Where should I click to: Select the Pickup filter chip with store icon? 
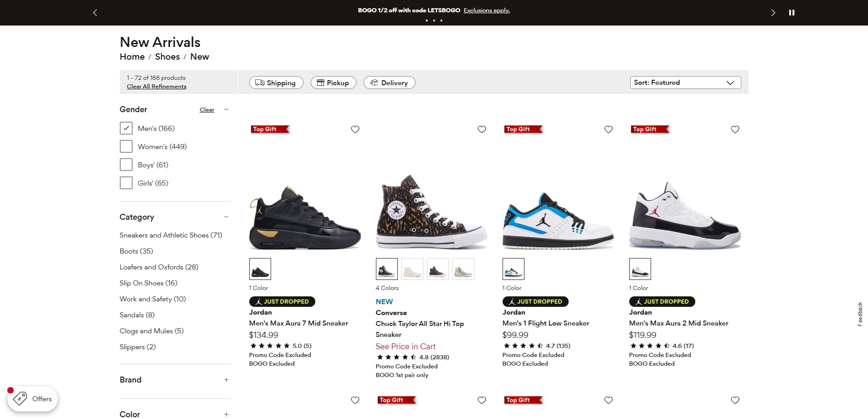coord(333,83)
